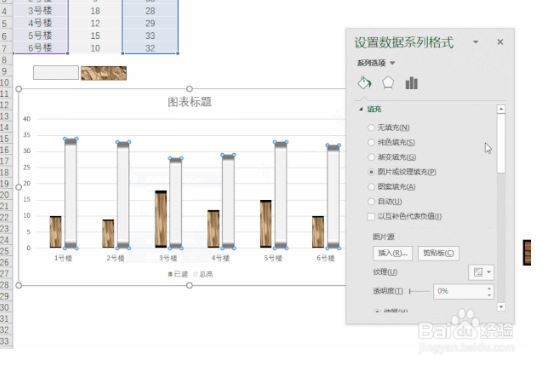
Task: Click the 40 value axis label
Action: coord(27,119)
